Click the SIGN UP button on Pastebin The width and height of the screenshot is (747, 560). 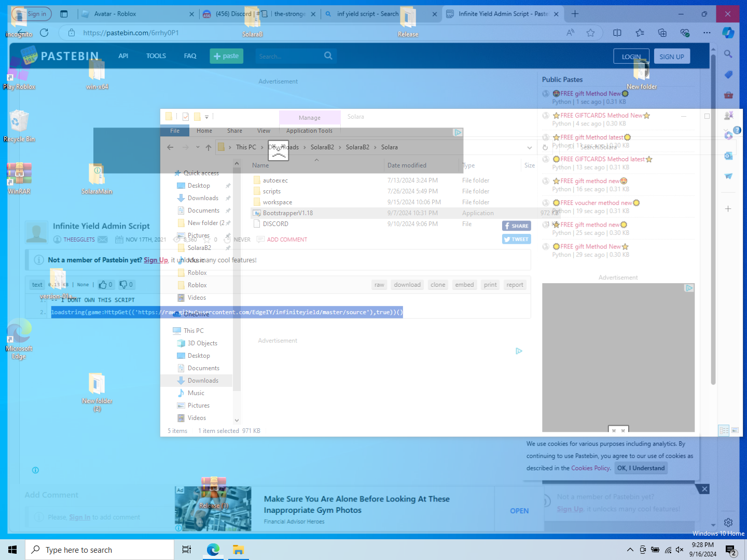672,57
